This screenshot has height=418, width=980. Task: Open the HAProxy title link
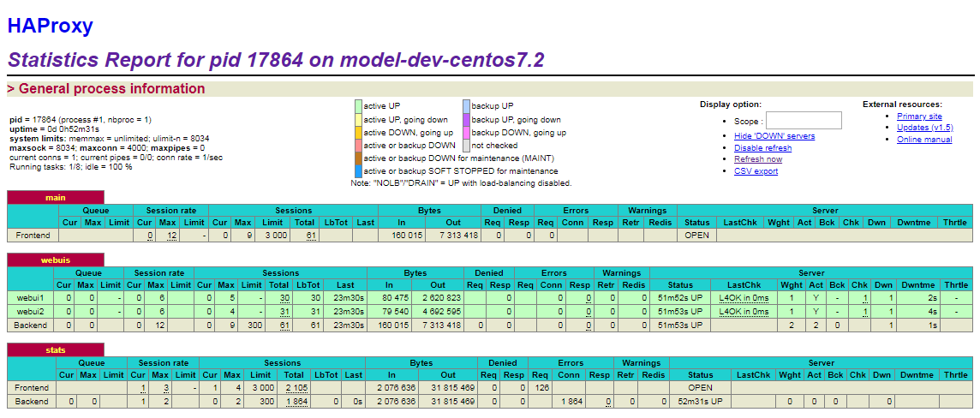click(51, 26)
